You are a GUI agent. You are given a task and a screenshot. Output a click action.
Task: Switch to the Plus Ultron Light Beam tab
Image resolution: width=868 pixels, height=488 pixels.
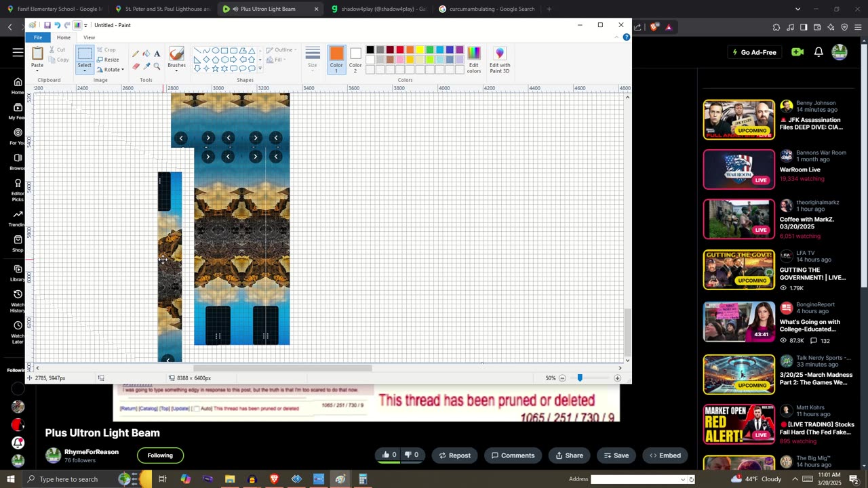click(x=271, y=9)
